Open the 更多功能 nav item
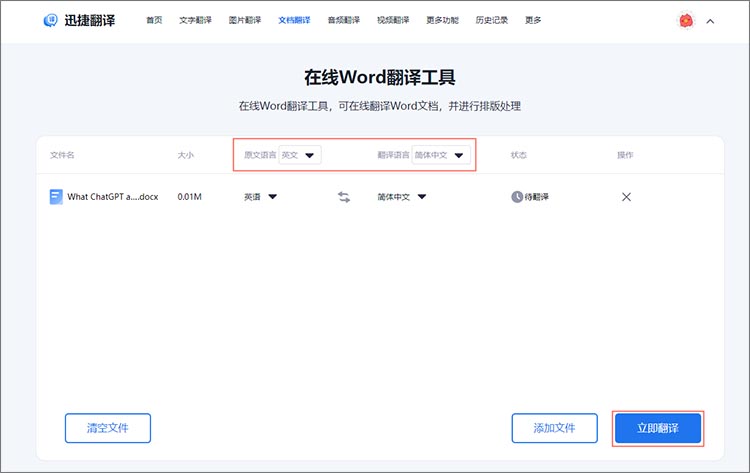This screenshot has height=473, width=750. tap(442, 20)
